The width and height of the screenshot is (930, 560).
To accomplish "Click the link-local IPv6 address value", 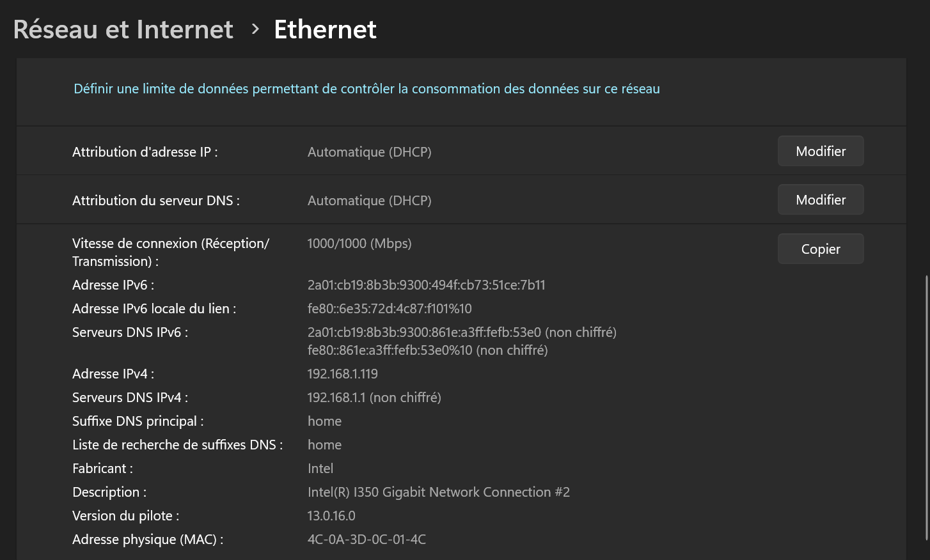I will click(389, 309).
